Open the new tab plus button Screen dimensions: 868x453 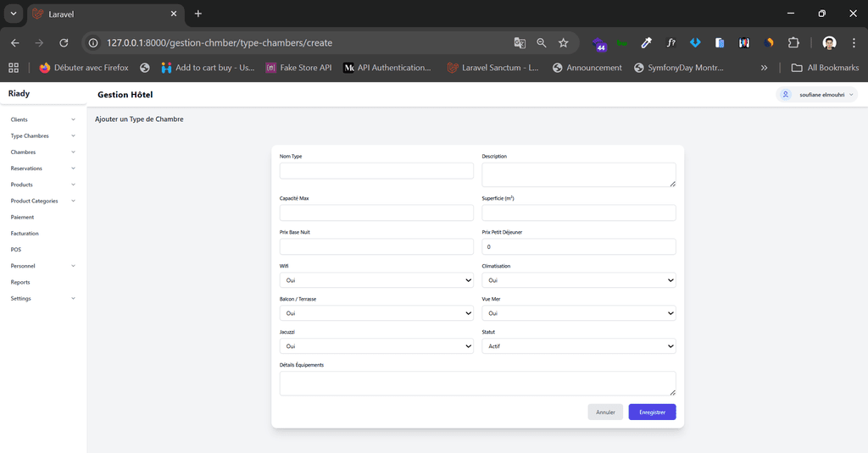198,14
